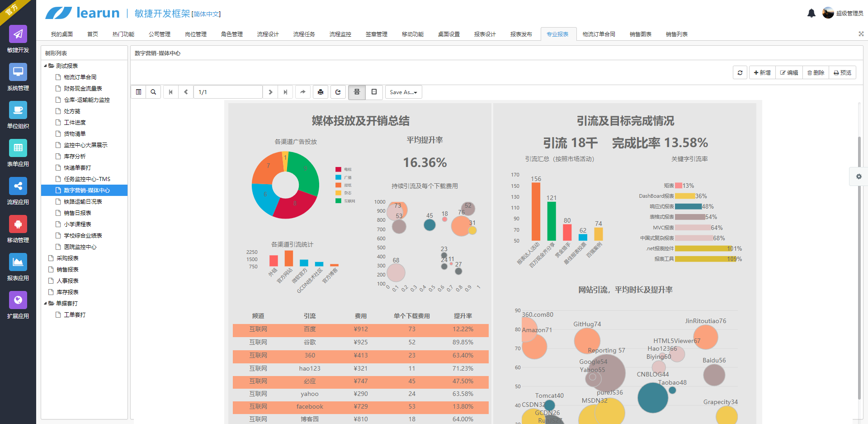Image resolution: width=868 pixels, height=424 pixels.
Task: Switch to the 专业报表 tab
Action: [x=557, y=34]
